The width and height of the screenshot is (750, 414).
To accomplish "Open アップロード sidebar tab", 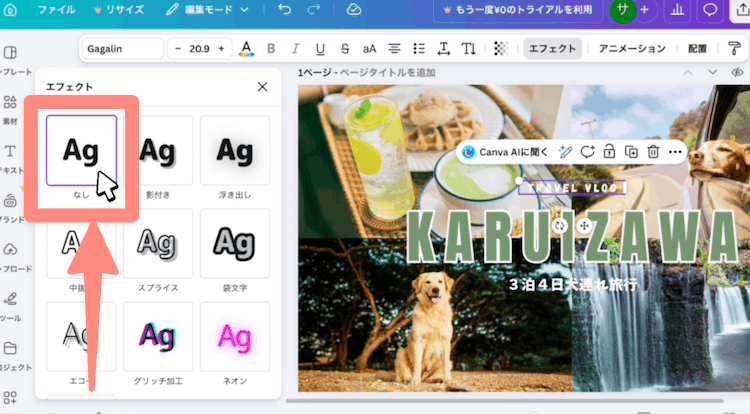I will tap(11, 257).
